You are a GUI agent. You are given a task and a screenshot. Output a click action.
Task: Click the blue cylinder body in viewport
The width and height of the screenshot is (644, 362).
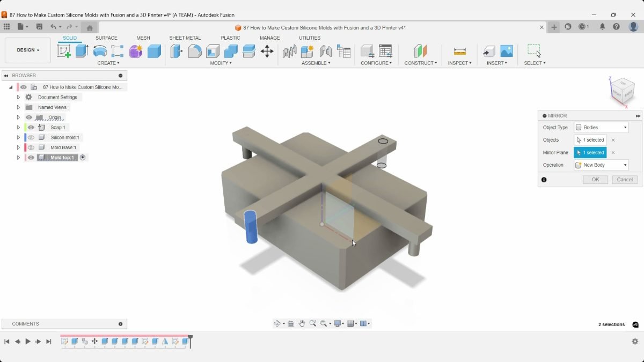click(x=251, y=227)
